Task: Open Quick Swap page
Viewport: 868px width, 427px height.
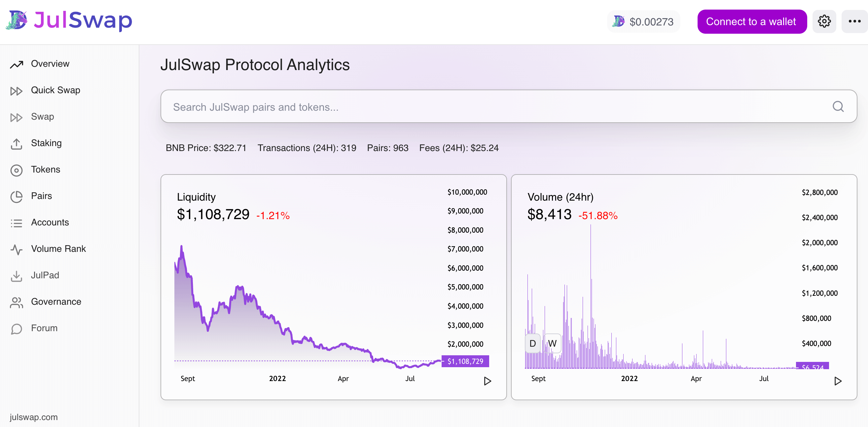Action: [x=55, y=91]
